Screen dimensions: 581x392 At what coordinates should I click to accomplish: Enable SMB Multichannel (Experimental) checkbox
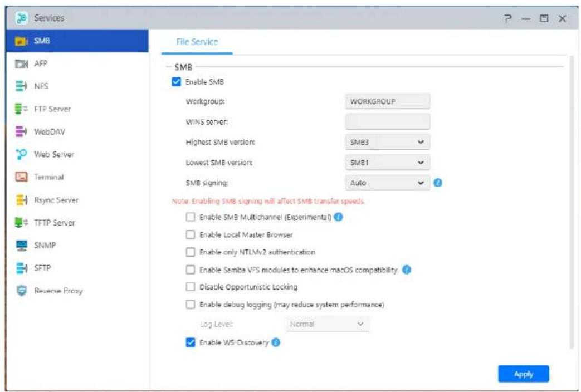tap(191, 217)
